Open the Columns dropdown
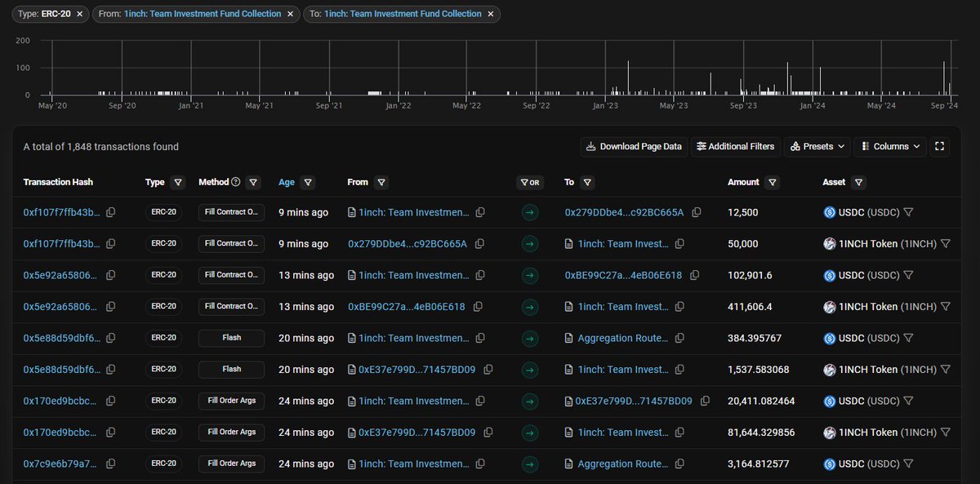 [890, 147]
